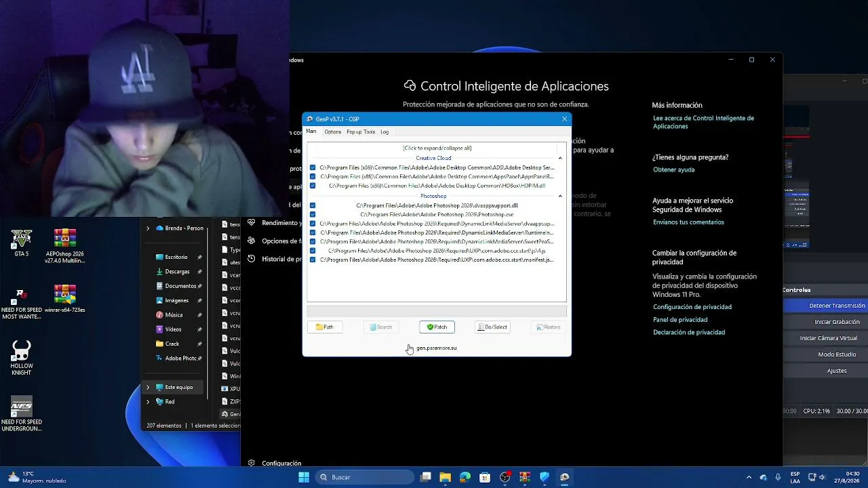Collapse the Photoshop group
This screenshot has height=488, width=868.
(x=560, y=196)
